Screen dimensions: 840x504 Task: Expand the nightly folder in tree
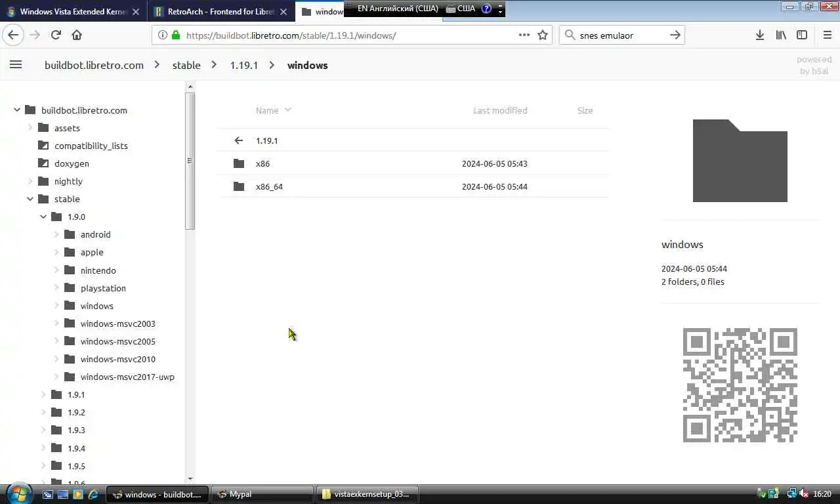tap(30, 181)
